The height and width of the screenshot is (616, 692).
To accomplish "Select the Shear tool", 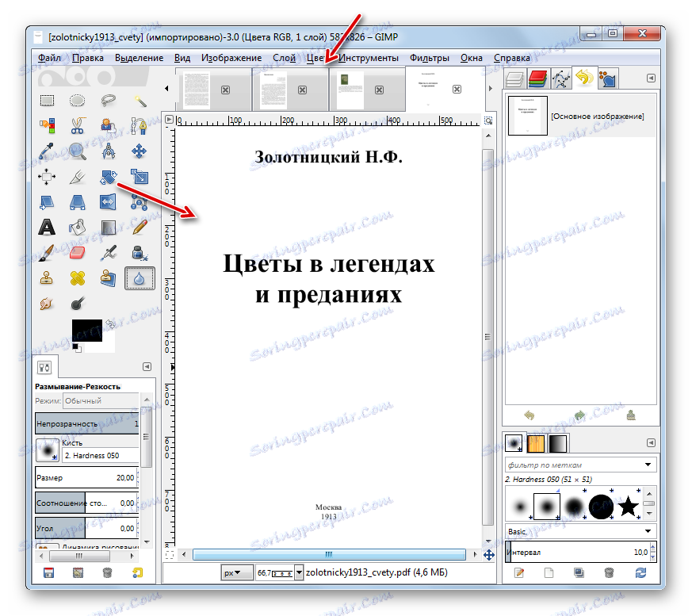I will [48, 202].
